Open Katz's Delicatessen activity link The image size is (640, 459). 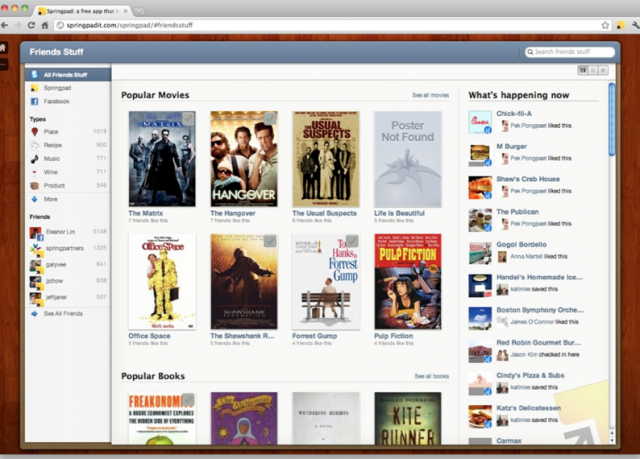point(529,408)
